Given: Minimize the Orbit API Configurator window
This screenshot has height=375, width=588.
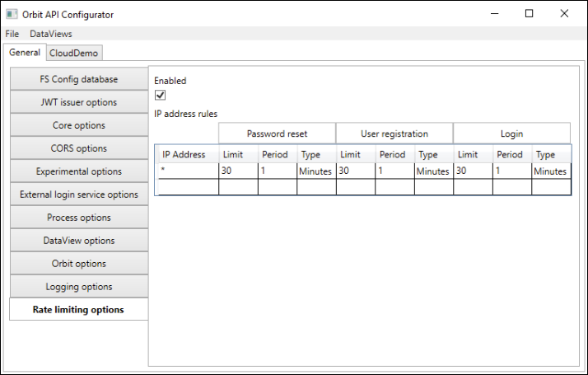Looking at the screenshot, I should tap(495, 13).
